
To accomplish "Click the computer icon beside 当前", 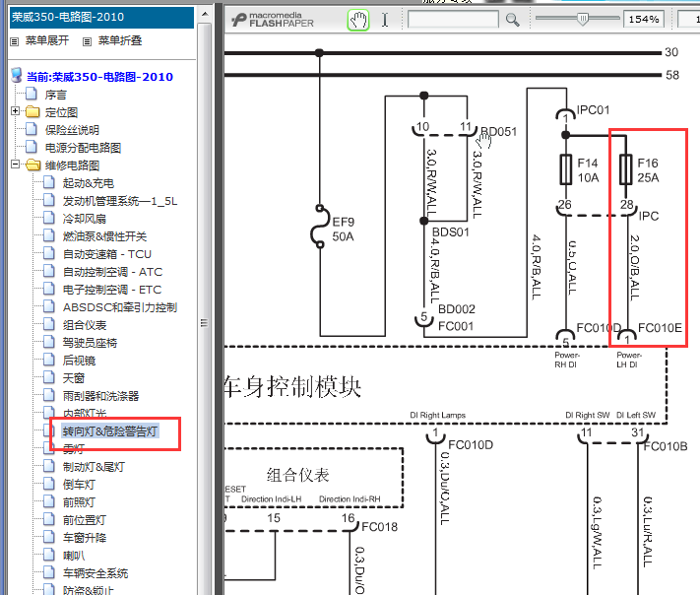I will coord(17,75).
